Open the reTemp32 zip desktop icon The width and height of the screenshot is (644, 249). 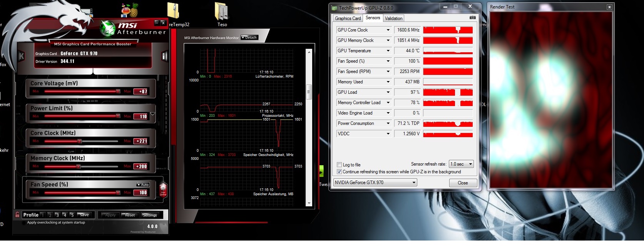click(x=173, y=12)
